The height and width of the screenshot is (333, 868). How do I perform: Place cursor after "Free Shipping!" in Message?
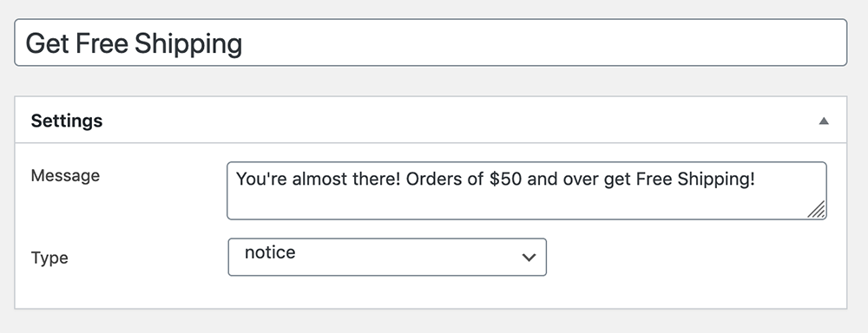point(757,180)
